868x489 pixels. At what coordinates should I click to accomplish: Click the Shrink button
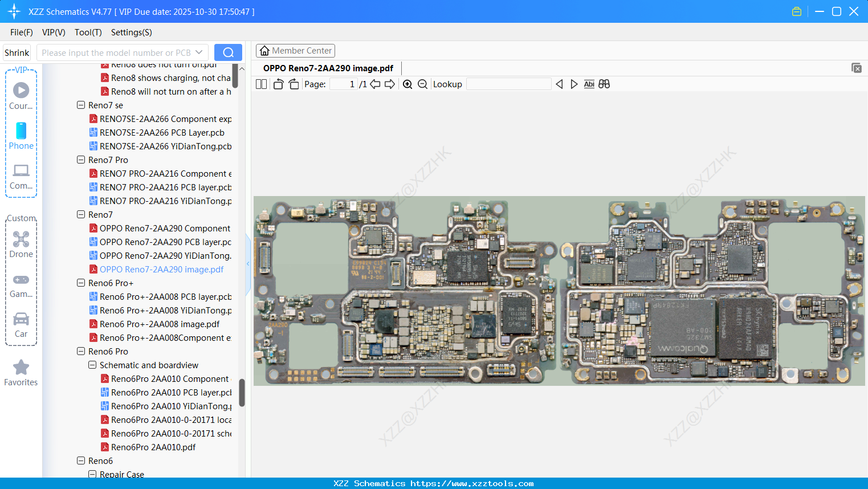pos(17,52)
